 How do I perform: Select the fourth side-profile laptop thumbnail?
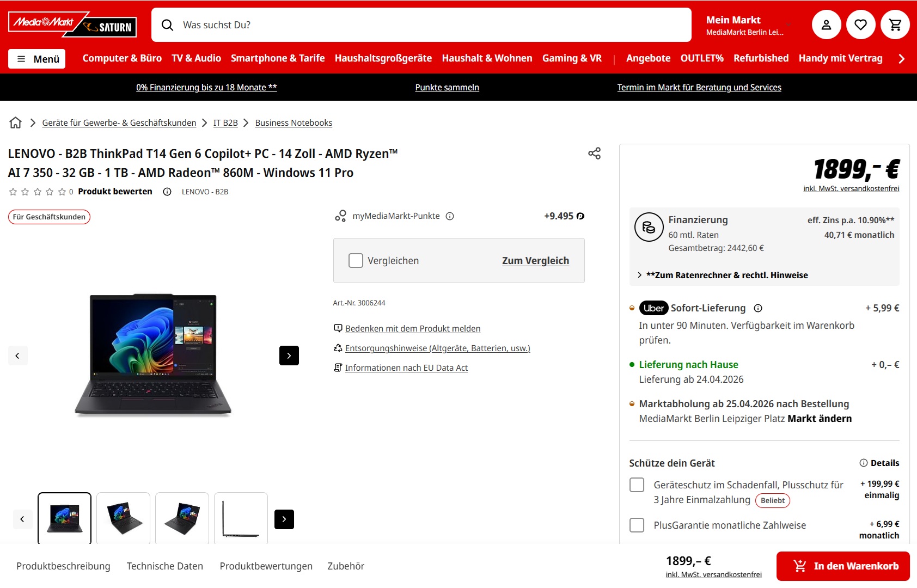coord(241,518)
